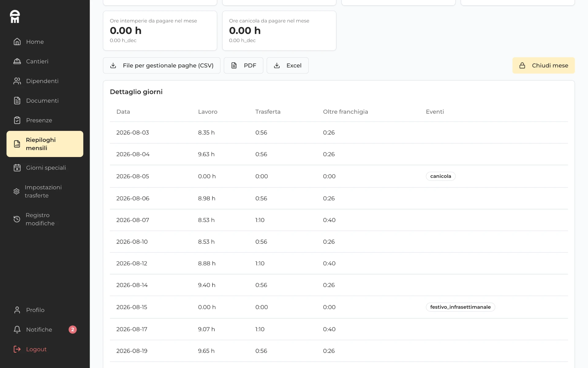This screenshot has width=588, height=368.
Task: Navigate to Giorni speciali
Action: coord(45,168)
